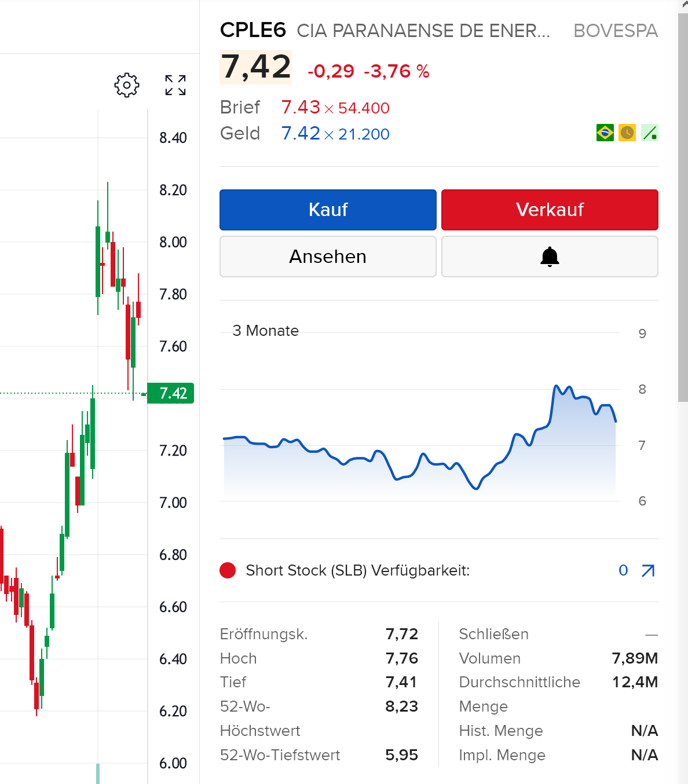Screen dimensions: 688x784
Task: Click the change percent -3,76 %
Action: pyautogui.click(x=397, y=71)
